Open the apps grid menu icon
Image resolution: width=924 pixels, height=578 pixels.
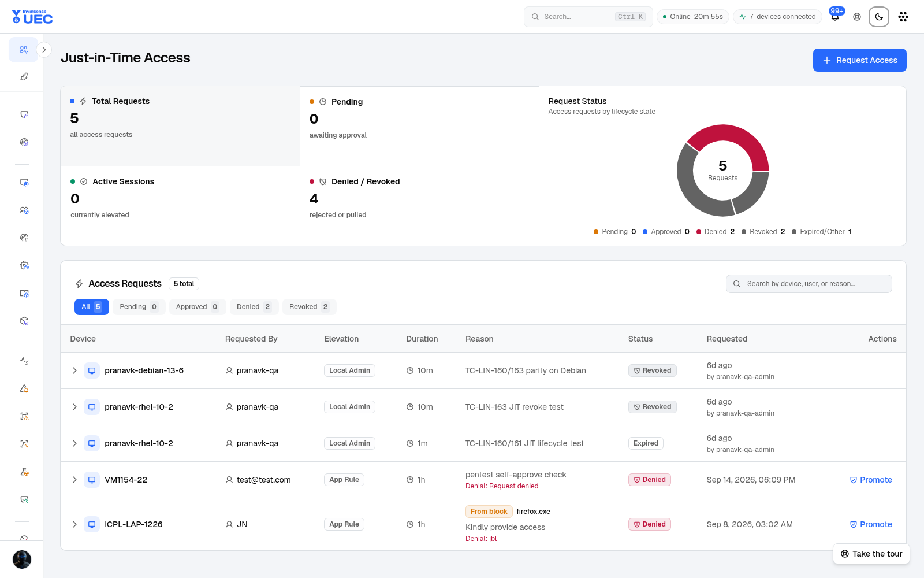(903, 17)
